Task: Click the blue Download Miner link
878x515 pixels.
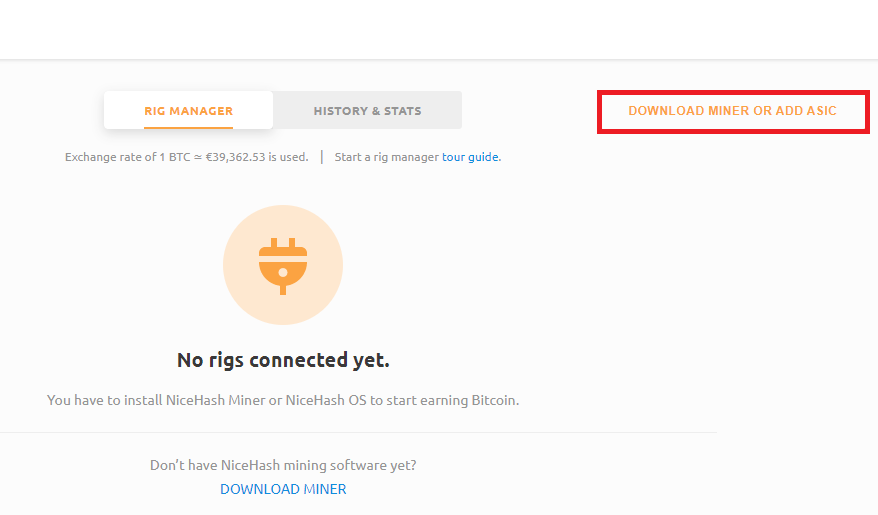Action: tap(283, 489)
